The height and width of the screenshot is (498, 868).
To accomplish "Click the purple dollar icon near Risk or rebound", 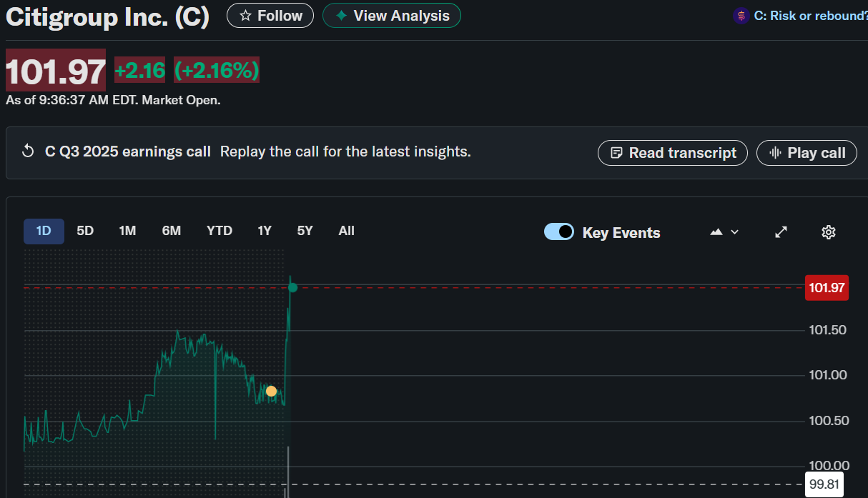I will click(741, 16).
